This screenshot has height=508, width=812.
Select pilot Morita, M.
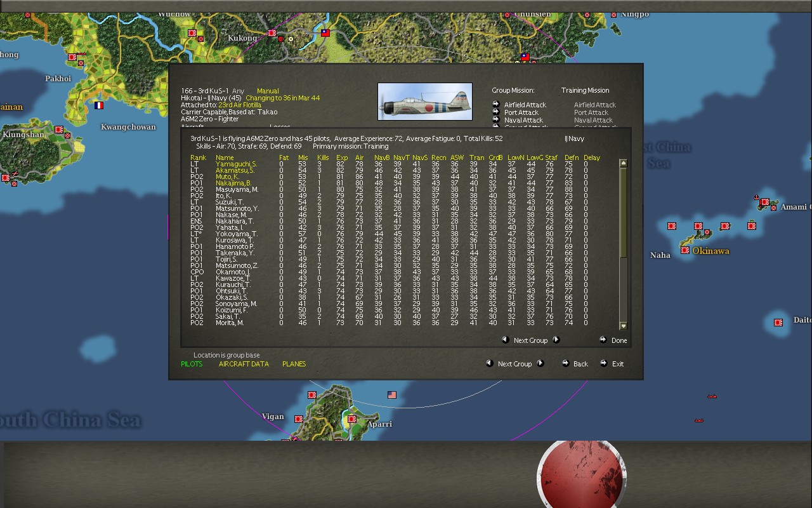point(230,323)
